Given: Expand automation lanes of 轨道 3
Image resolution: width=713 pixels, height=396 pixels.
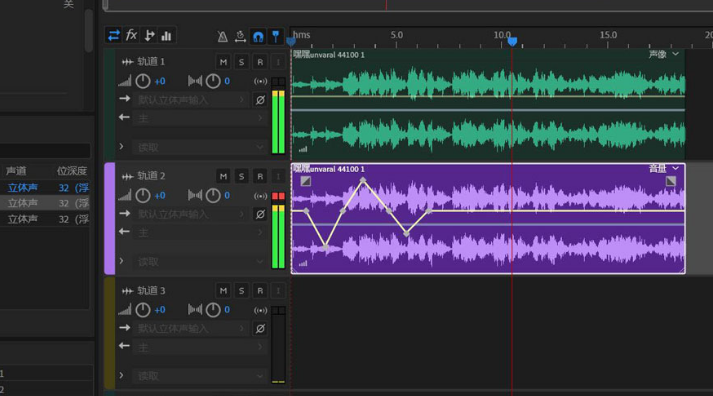Looking at the screenshot, I should (121, 376).
